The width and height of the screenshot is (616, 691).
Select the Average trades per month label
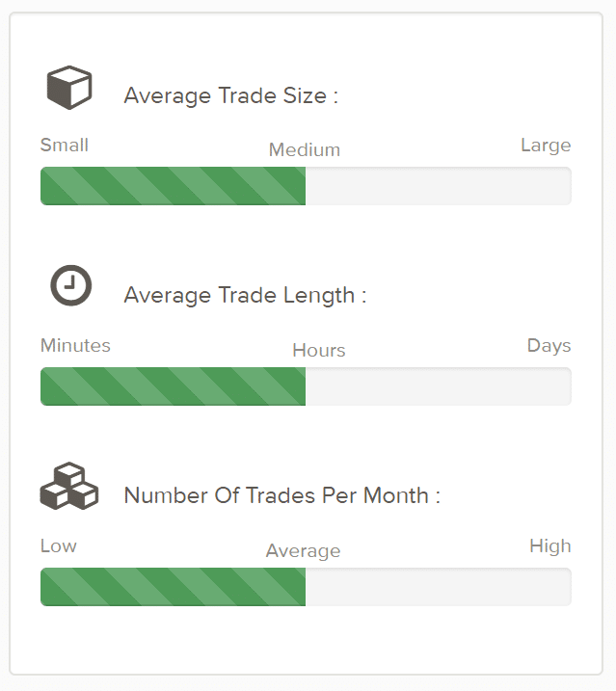point(304,551)
